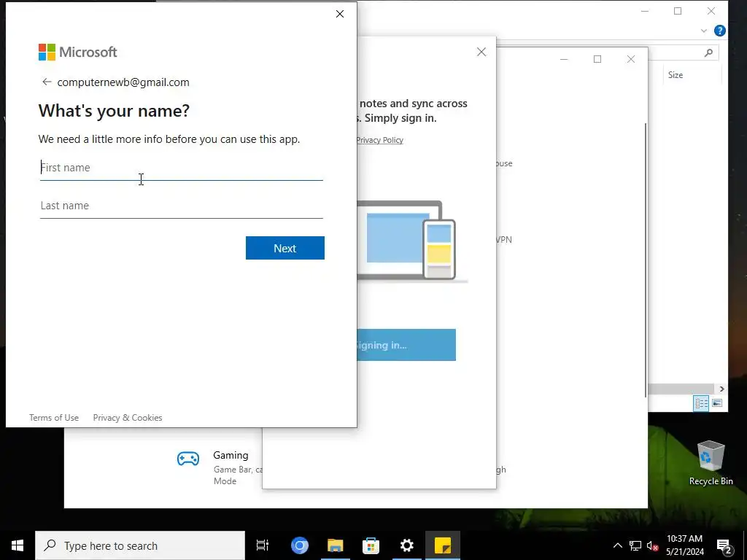Image resolution: width=747 pixels, height=560 pixels.
Task: Close the Sticky Notes sign-in window
Action: (481, 52)
